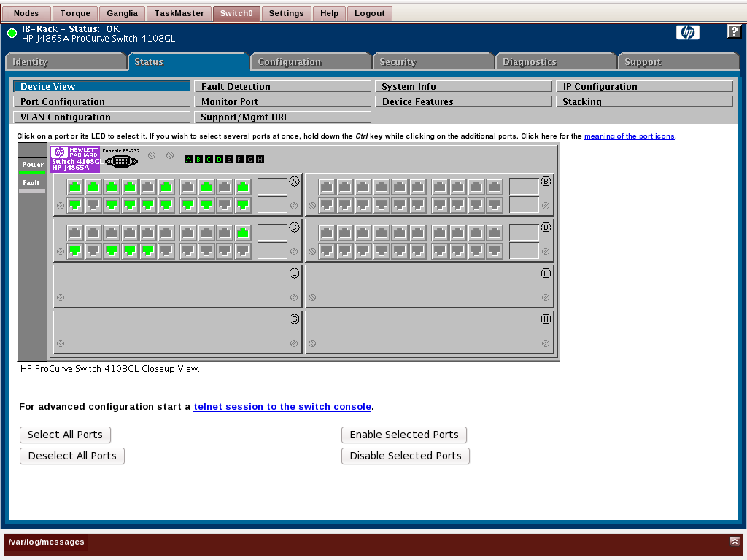Select the last bottom-row port in module A
This screenshot has height=560, width=747.
243,205
